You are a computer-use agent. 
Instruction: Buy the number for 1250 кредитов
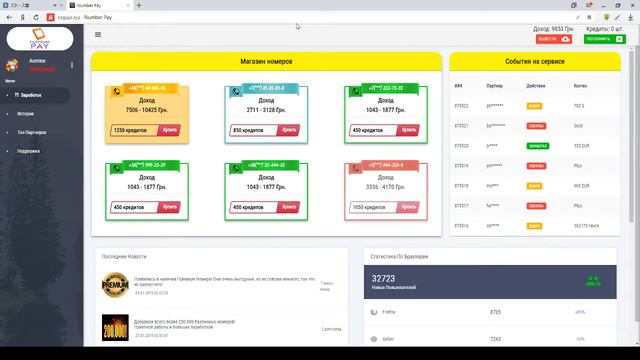[169, 130]
